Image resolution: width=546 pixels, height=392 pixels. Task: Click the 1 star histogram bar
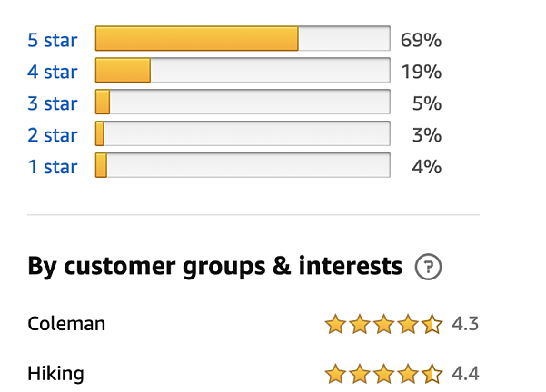pyautogui.click(x=243, y=165)
